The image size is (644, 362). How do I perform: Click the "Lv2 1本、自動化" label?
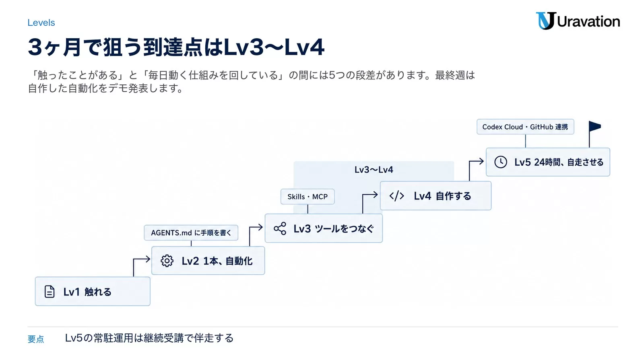click(x=217, y=261)
